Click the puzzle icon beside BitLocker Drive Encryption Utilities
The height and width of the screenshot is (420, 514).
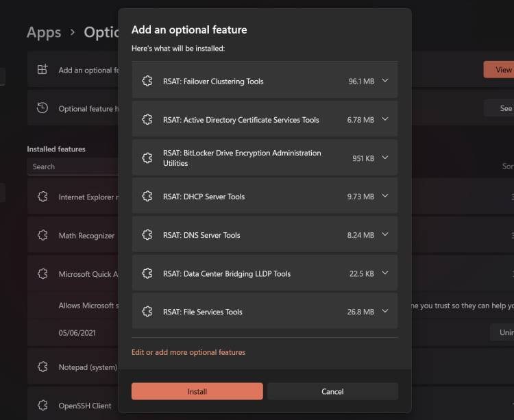point(147,158)
